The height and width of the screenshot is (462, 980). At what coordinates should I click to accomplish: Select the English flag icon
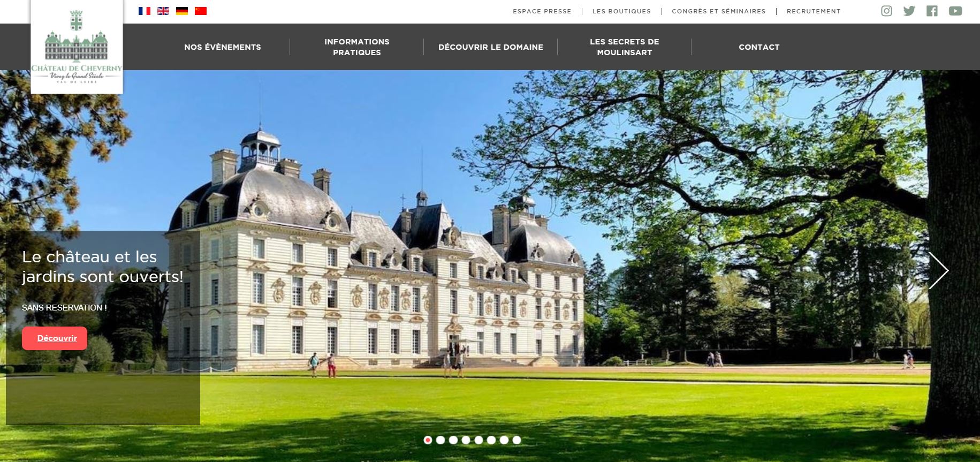[163, 11]
